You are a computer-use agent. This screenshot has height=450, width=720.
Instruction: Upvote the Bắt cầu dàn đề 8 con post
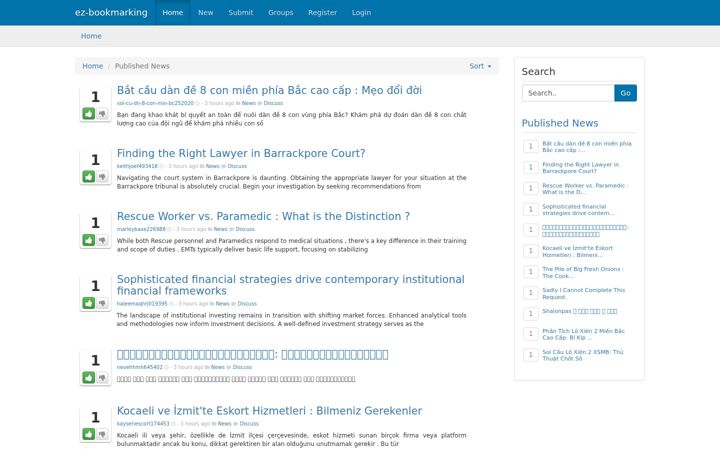coord(89,113)
